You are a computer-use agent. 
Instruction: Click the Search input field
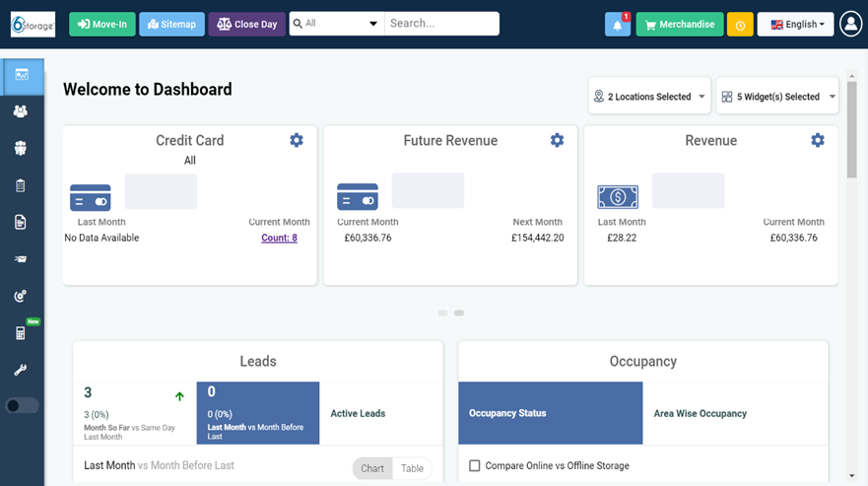coord(441,24)
